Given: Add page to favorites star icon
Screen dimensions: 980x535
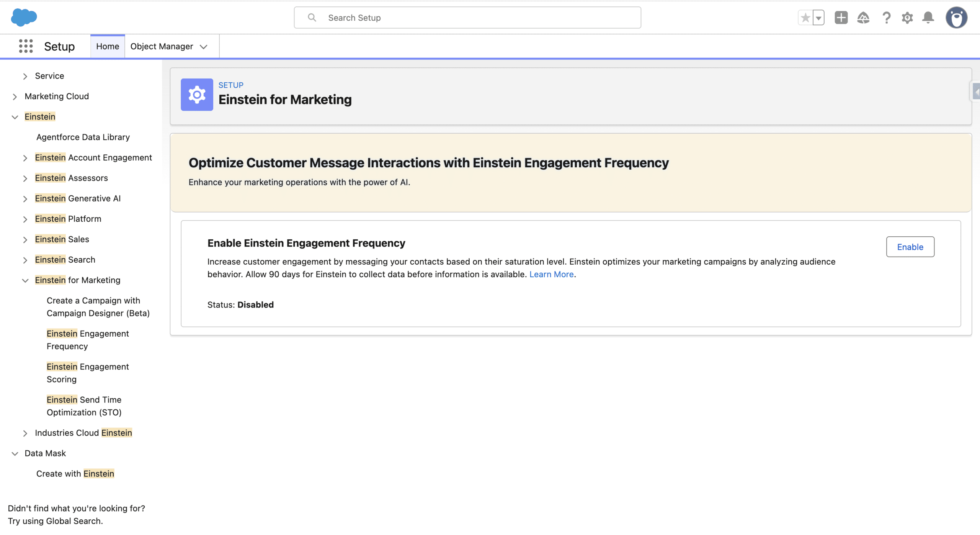Looking at the screenshot, I should point(805,18).
